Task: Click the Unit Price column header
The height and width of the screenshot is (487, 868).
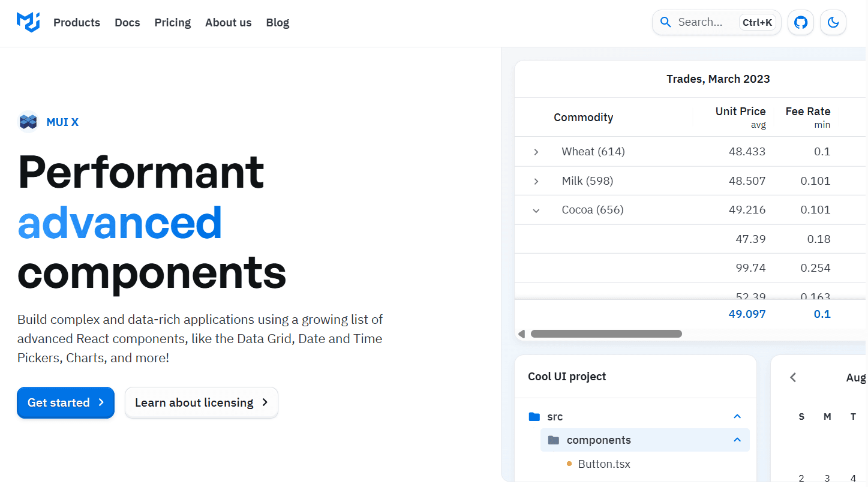Action: click(x=740, y=117)
